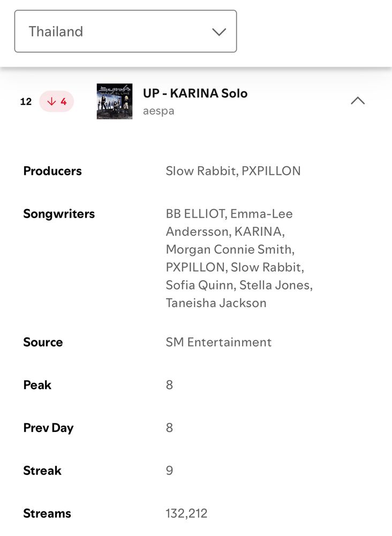
Task: Click the red down 4 rank change badge
Action: pos(57,101)
